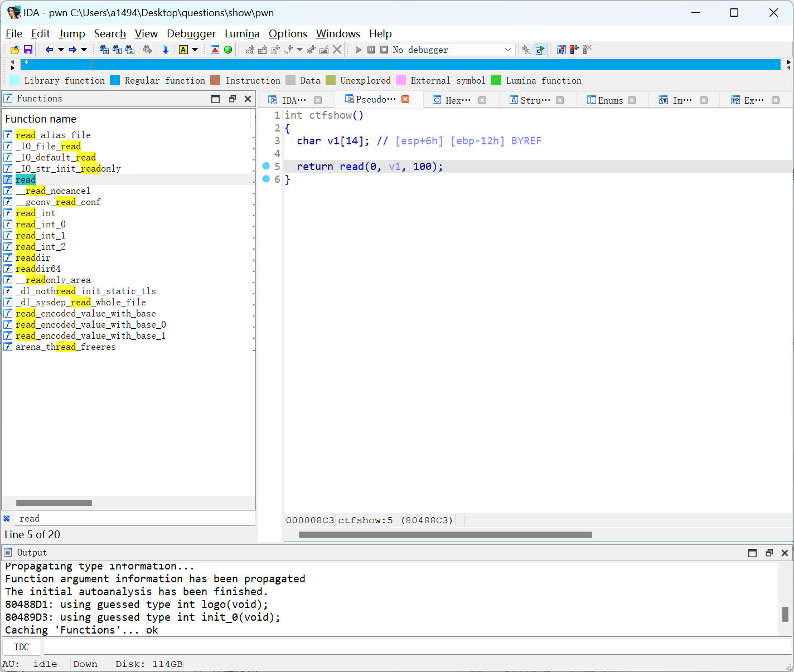The width and height of the screenshot is (794, 672).
Task: Select function 'readdir64' in list
Action: (128, 269)
